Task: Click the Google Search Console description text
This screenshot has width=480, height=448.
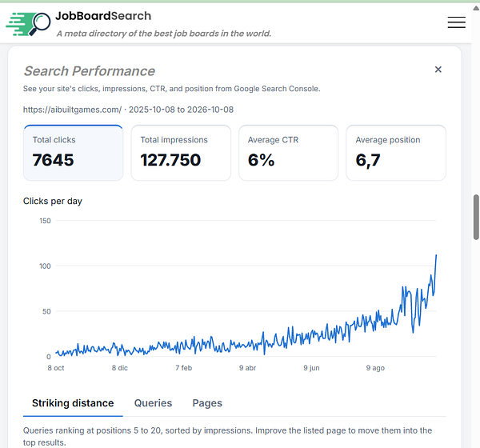Action: [172, 89]
